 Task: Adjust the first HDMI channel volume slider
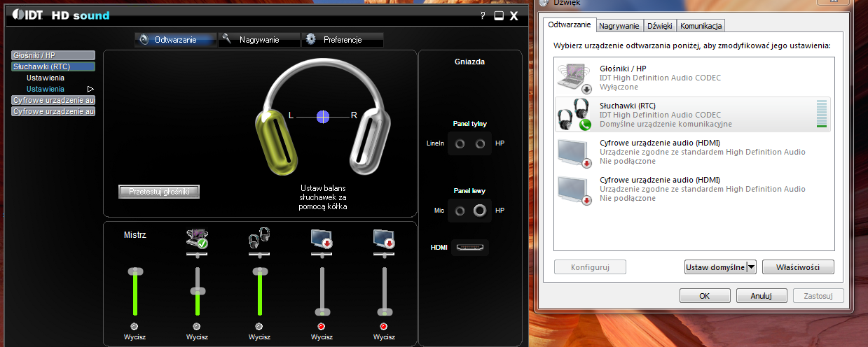click(x=322, y=311)
